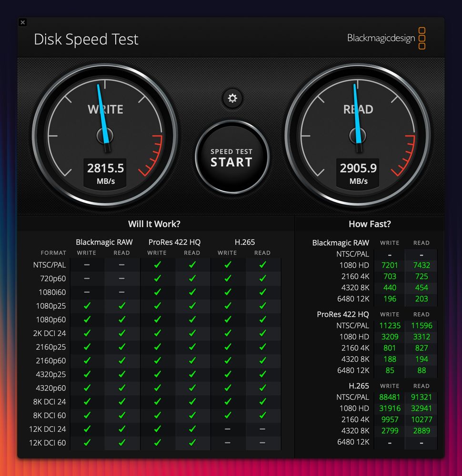
Task: Click the H.265 NTSC/PAL write value 88481
Action: (x=390, y=397)
